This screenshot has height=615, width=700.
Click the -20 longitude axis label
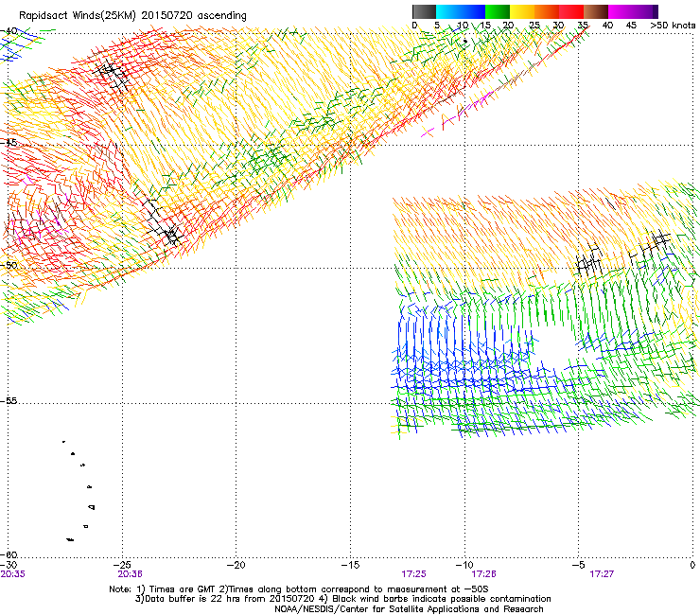point(236,565)
